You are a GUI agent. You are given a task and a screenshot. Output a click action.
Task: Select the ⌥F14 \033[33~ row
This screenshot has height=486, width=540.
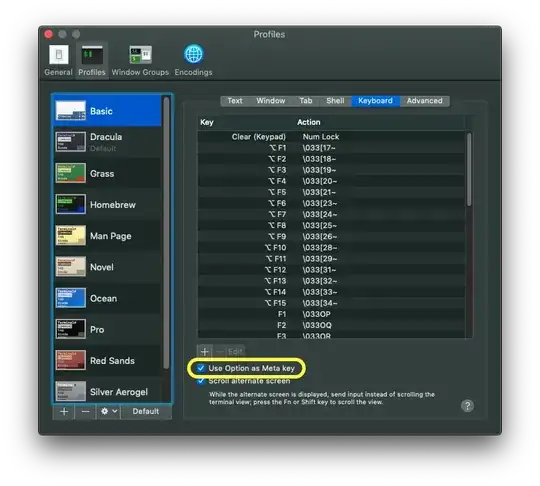331,292
